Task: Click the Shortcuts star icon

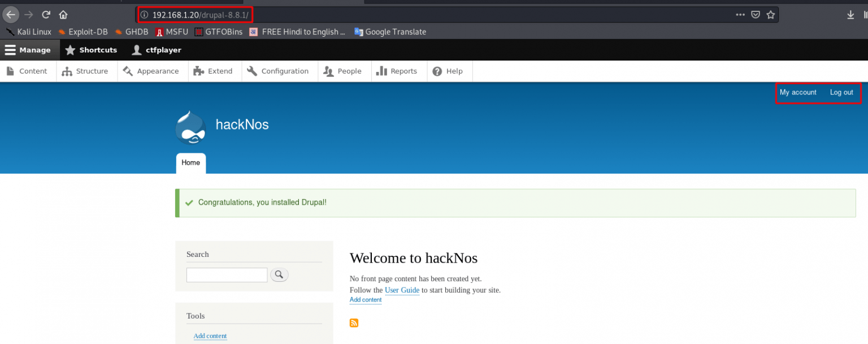Action: pos(70,50)
